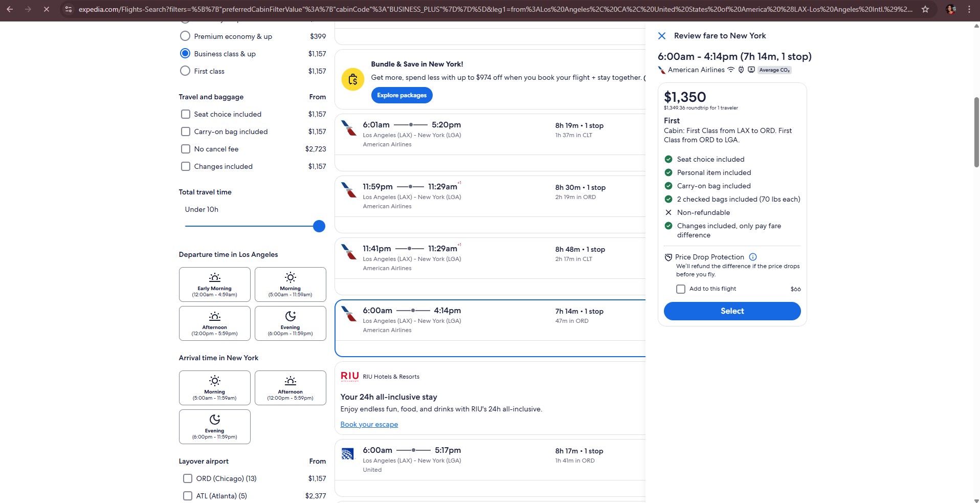Add Price Drop Protection to this flight
This screenshot has height=503, width=980.
click(x=681, y=289)
